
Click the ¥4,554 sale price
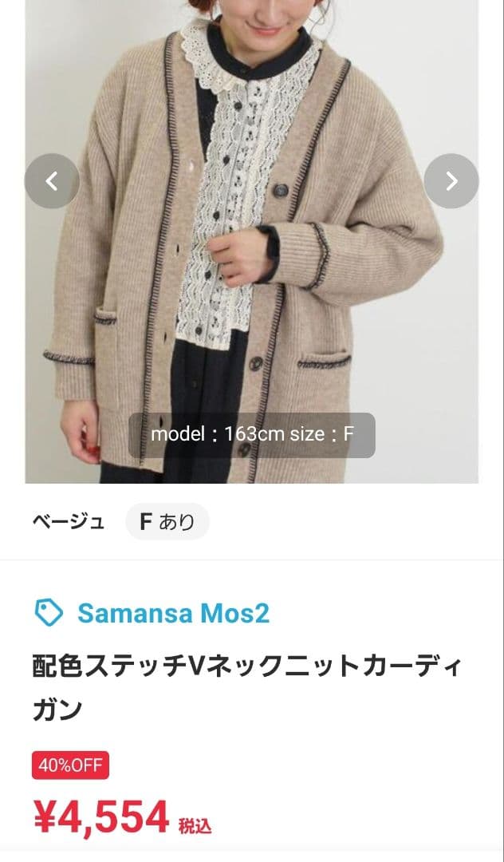pos(101,817)
